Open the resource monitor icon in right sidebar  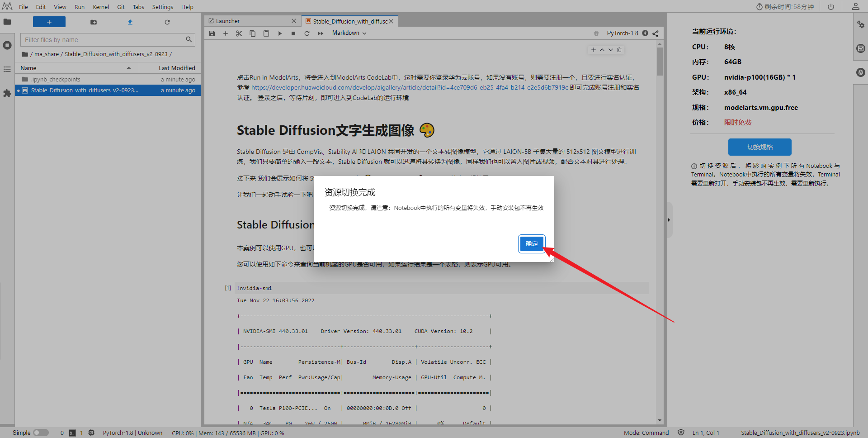click(x=861, y=48)
